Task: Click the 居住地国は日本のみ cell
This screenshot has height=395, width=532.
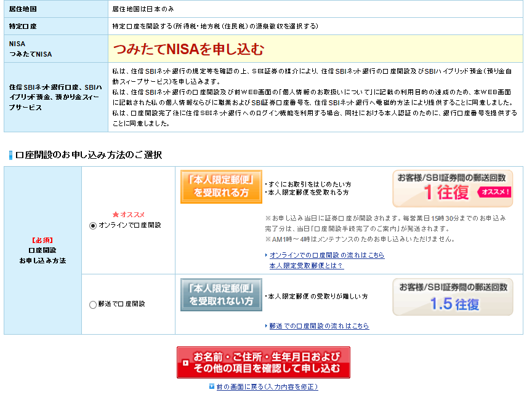Action: 315,9
